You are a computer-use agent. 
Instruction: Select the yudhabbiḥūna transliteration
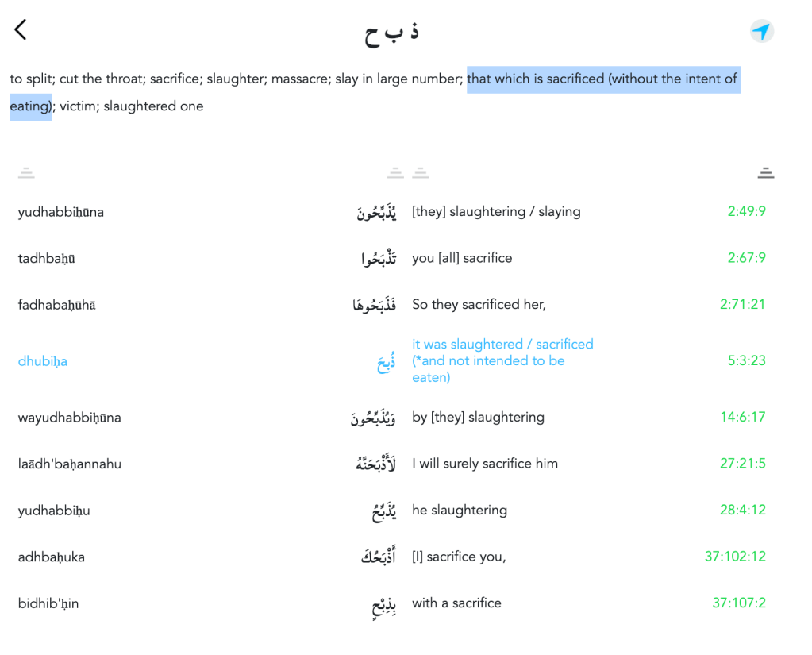61,212
